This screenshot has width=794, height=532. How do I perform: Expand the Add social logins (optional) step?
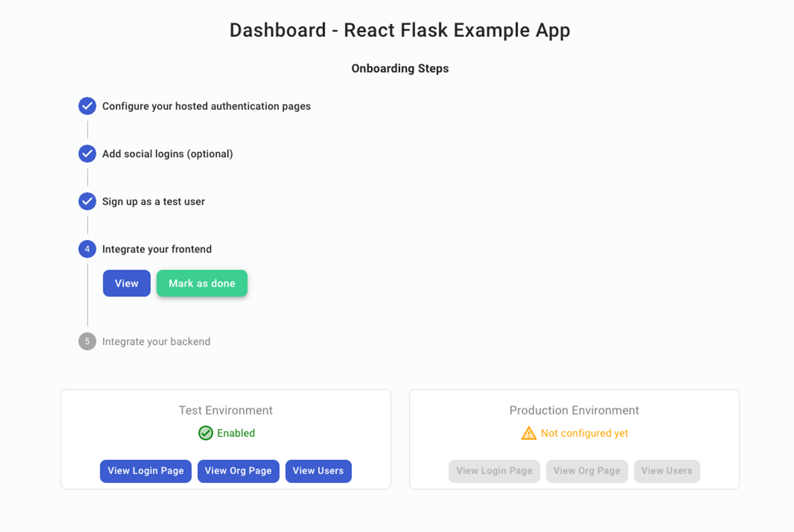point(168,154)
